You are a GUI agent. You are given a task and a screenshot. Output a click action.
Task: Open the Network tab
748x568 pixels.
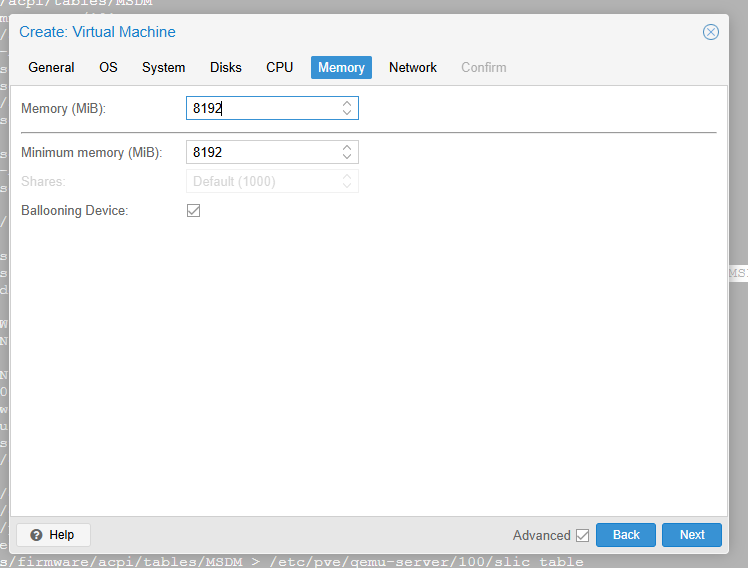point(413,67)
